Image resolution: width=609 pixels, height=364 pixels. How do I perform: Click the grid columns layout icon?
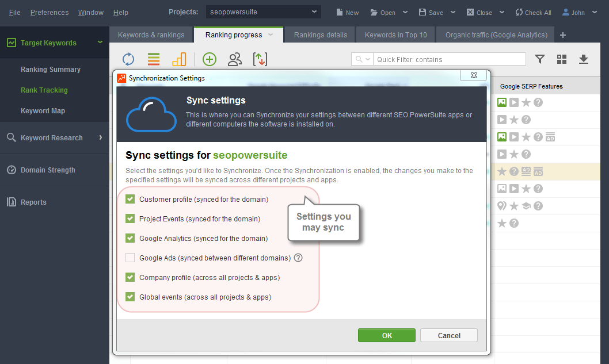(562, 59)
